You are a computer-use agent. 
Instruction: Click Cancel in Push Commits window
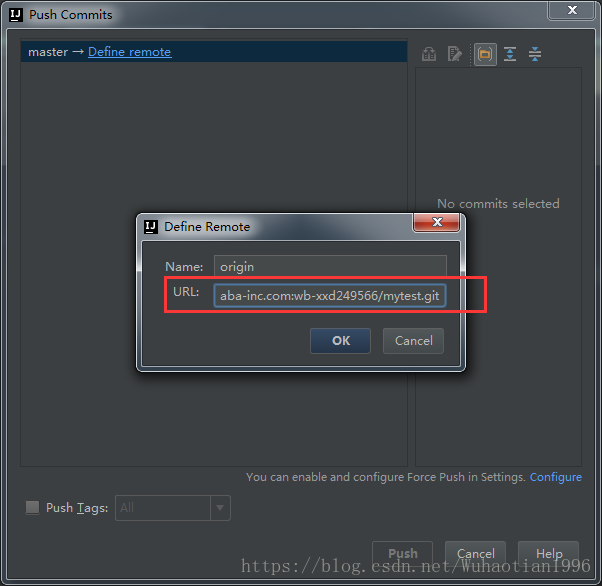pyautogui.click(x=475, y=553)
